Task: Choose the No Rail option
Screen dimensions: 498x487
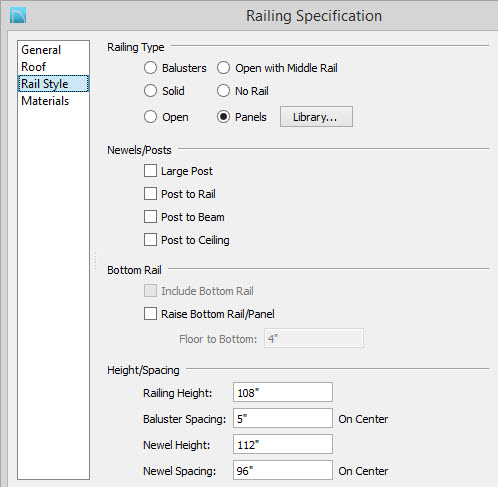Action: pyautogui.click(x=223, y=91)
